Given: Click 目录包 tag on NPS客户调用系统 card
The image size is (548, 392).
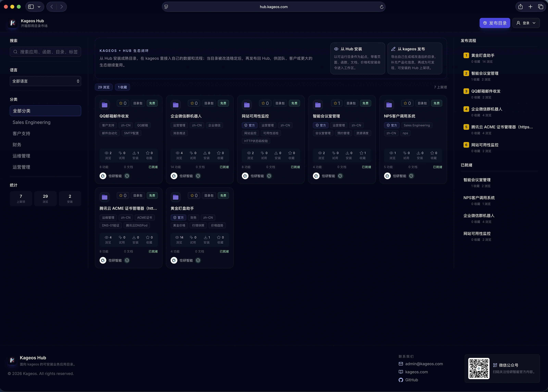Looking at the screenshot, I should pos(422,103).
